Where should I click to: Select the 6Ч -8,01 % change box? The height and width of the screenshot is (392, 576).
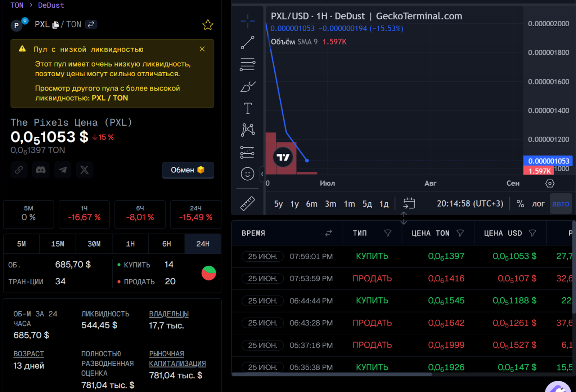click(x=140, y=214)
